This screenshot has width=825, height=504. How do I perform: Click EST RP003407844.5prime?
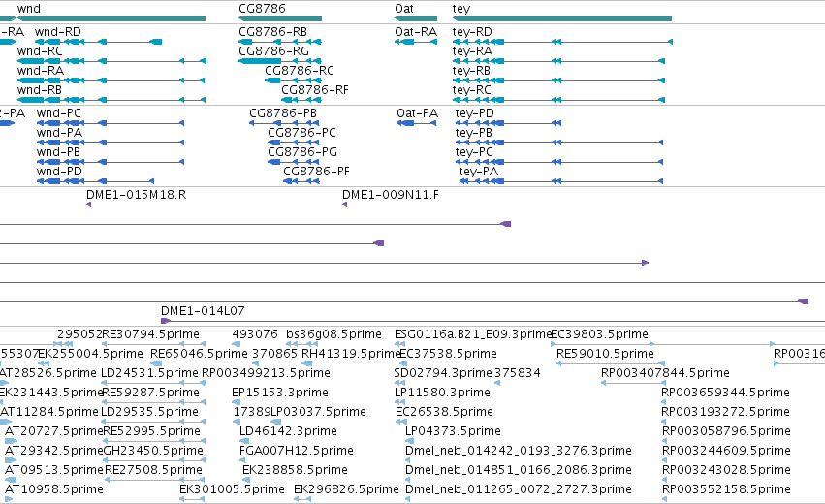click(665, 373)
